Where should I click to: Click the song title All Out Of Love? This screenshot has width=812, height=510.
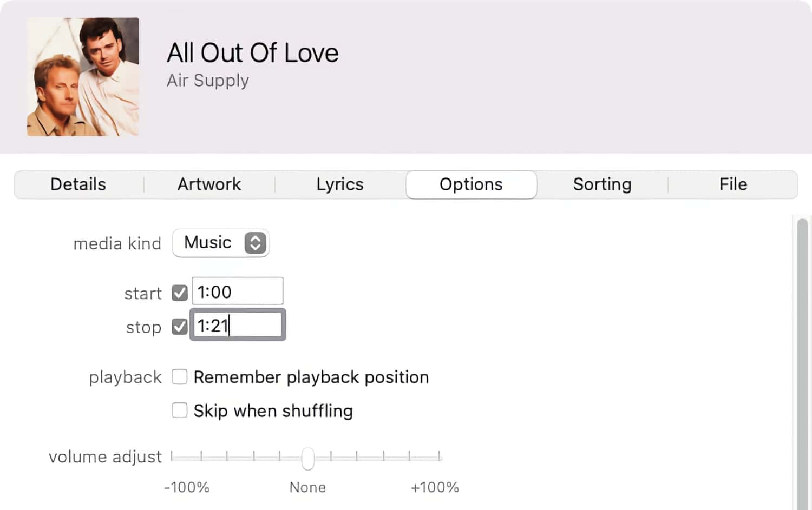pyautogui.click(x=252, y=52)
